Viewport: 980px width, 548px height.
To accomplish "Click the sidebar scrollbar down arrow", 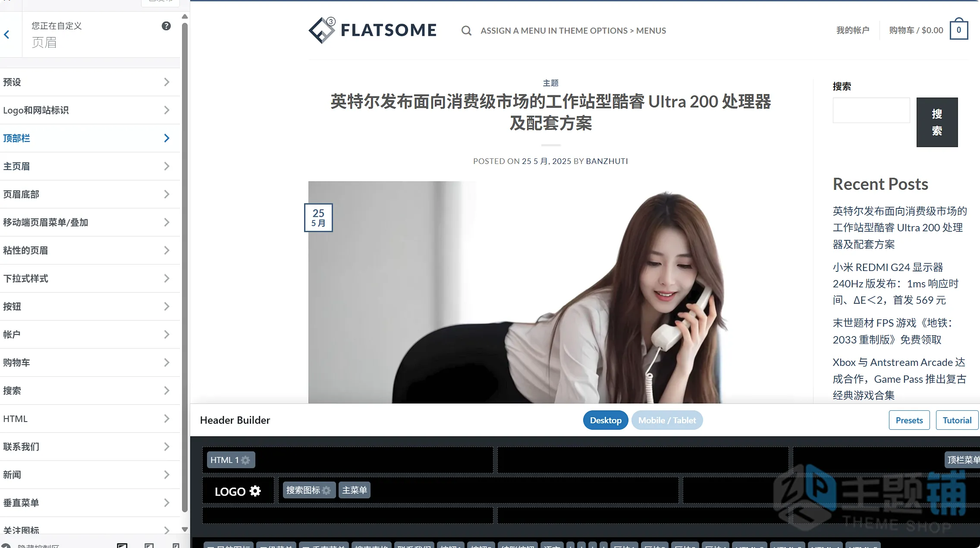I will pos(185,529).
